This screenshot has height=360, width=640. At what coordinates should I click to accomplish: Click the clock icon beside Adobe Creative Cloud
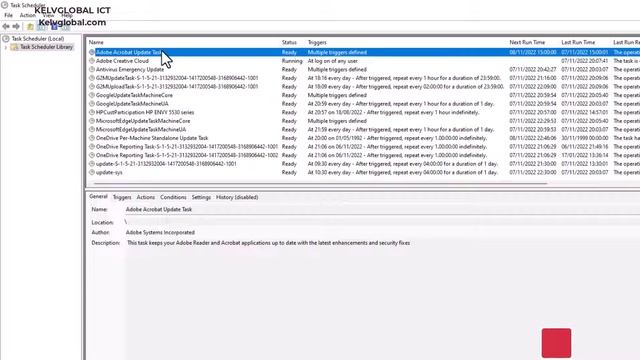92,61
